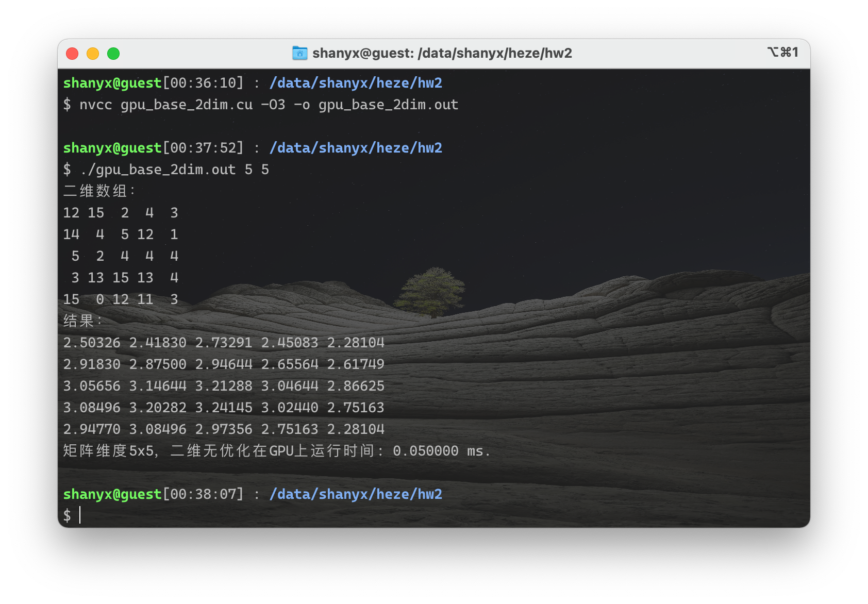Click the /data/shanyx/heze/hw2 path in last prompt
This screenshot has height=604, width=868.
point(356,494)
